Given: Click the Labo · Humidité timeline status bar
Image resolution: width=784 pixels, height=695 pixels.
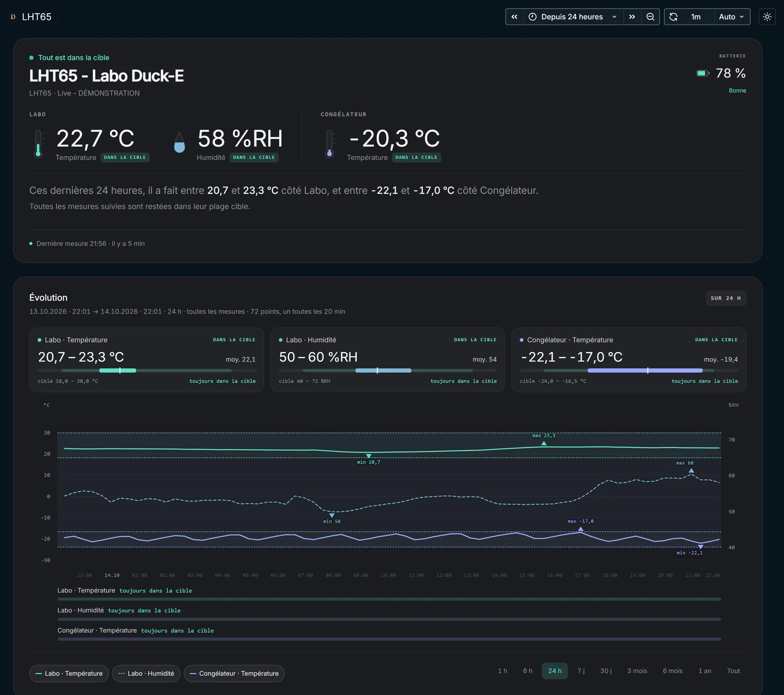Looking at the screenshot, I should (389, 619).
